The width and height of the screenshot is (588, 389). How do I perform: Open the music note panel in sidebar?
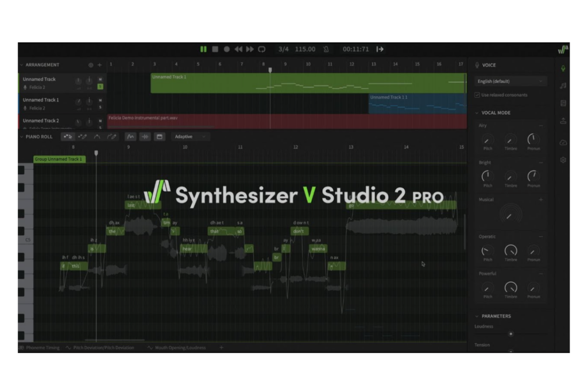pos(563,86)
